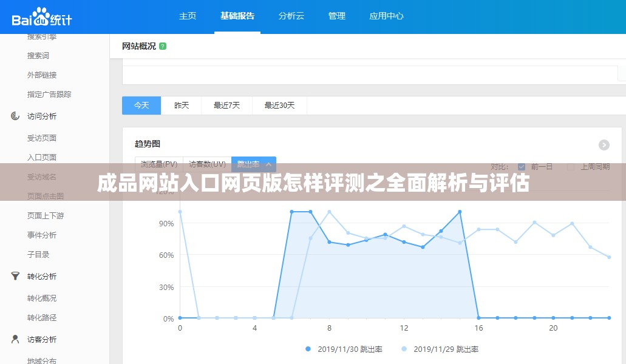
Task: Click the Baidu Tongji logo
Action: pos(41,17)
